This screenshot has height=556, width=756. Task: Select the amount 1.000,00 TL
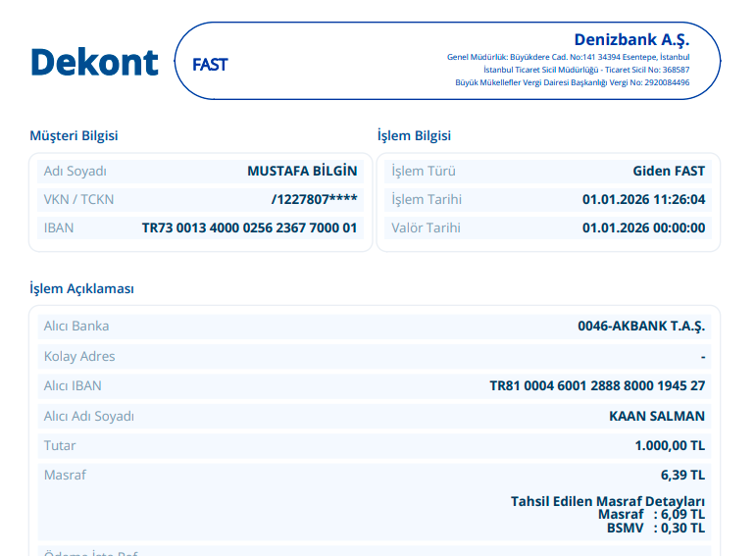click(x=670, y=445)
